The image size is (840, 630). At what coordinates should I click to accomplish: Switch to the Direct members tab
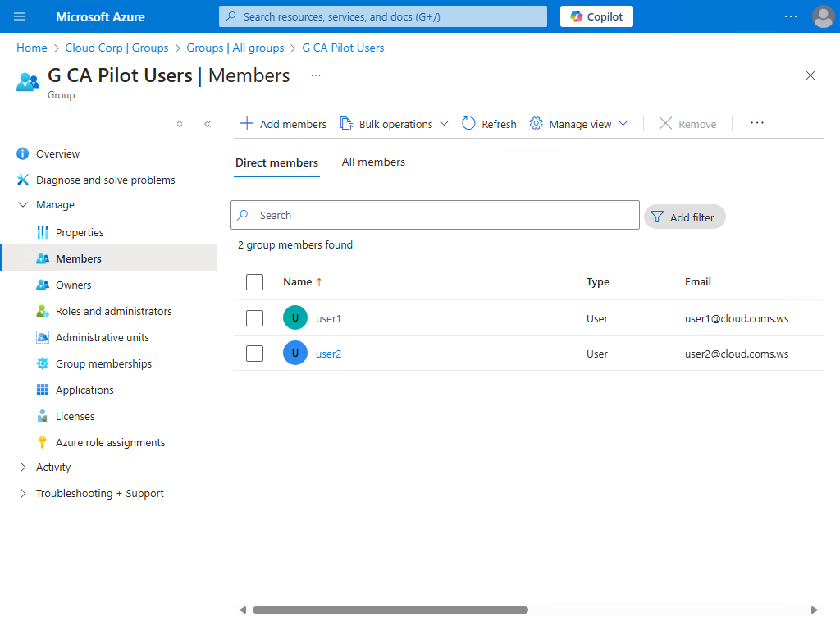pos(276,163)
